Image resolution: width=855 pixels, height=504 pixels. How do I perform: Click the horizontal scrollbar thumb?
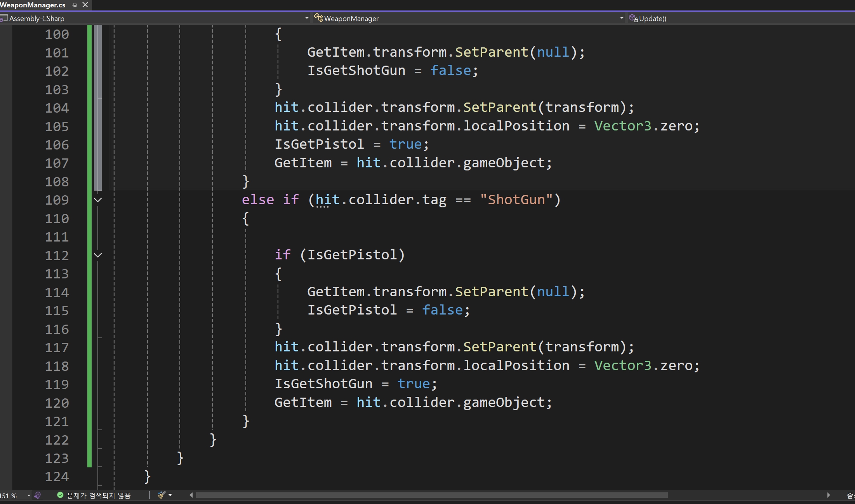(431, 495)
